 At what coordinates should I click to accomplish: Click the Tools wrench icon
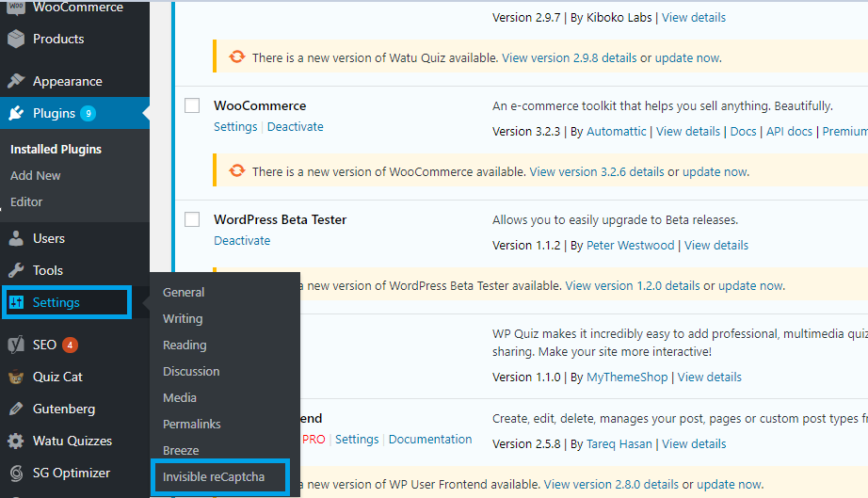[15, 270]
